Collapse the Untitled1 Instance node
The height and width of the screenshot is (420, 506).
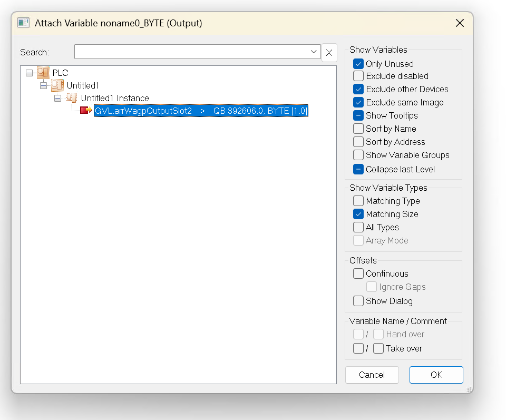(x=57, y=98)
